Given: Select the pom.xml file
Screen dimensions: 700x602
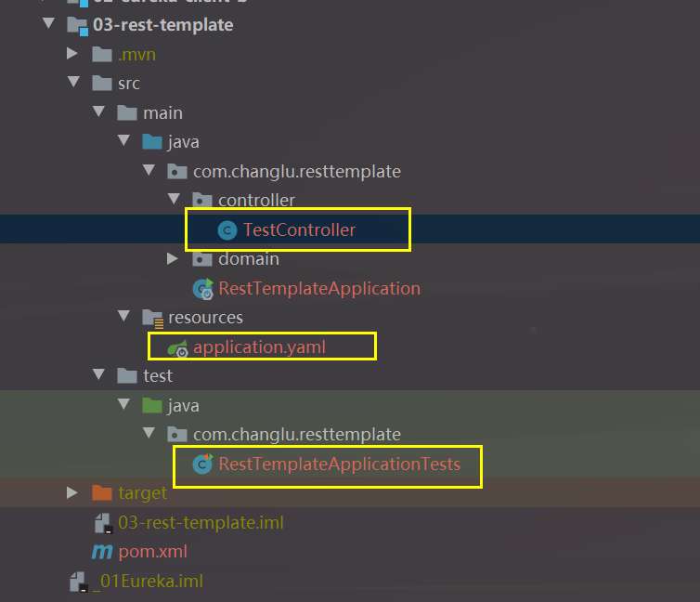Looking at the screenshot, I should click(x=152, y=552).
